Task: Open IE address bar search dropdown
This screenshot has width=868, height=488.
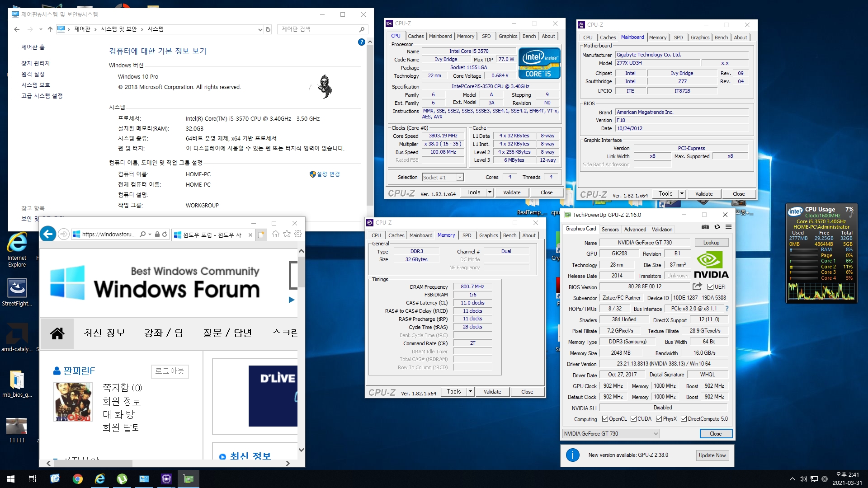Action: pos(150,234)
